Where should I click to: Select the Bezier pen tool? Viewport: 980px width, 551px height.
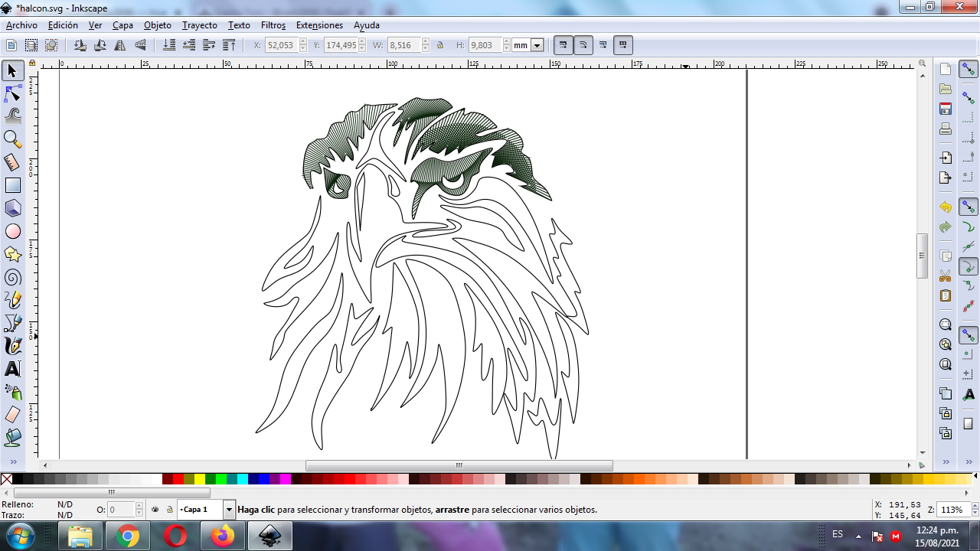(x=12, y=323)
